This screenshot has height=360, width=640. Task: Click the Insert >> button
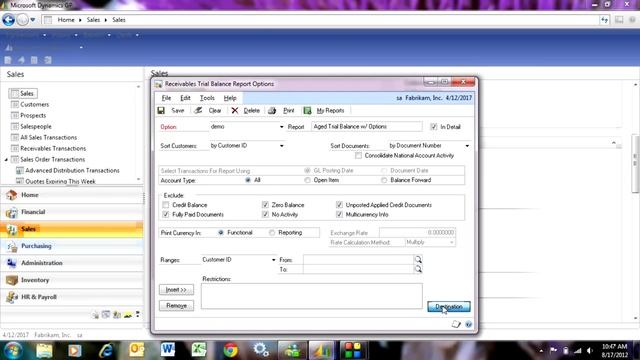[x=176, y=289]
